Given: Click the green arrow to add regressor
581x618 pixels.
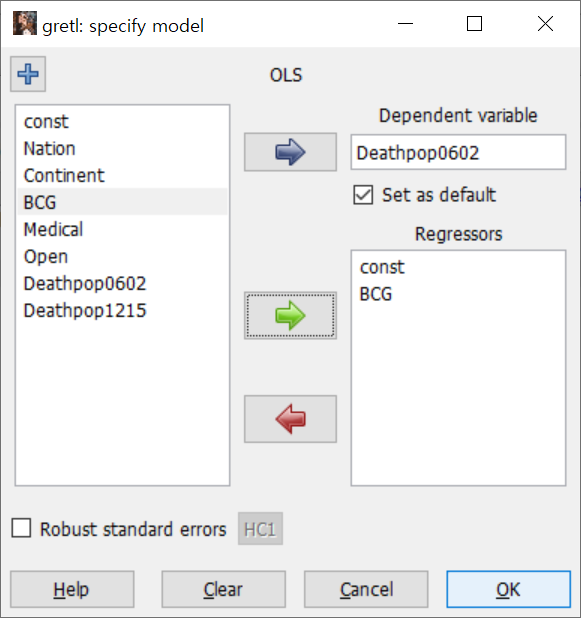Looking at the screenshot, I should coord(290,315).
